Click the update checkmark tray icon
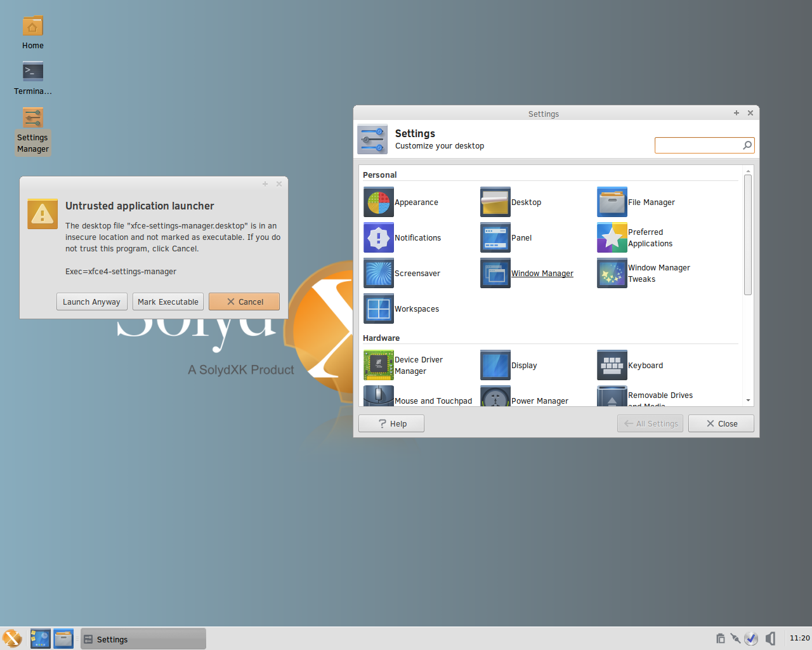The image size is (812, 650). [751, 639]
